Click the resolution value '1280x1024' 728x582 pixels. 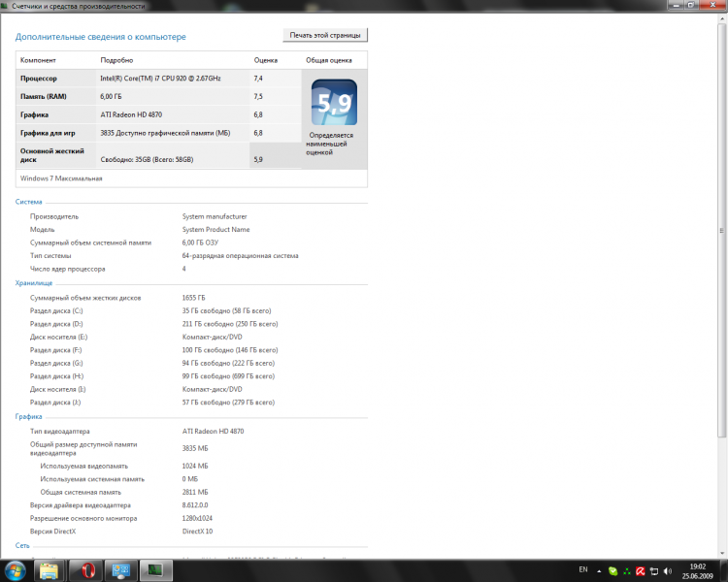(197, 518)
